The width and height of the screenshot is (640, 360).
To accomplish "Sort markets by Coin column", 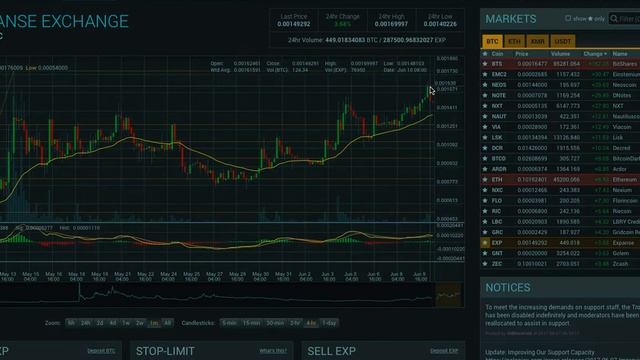I will (x=497, y=54).
